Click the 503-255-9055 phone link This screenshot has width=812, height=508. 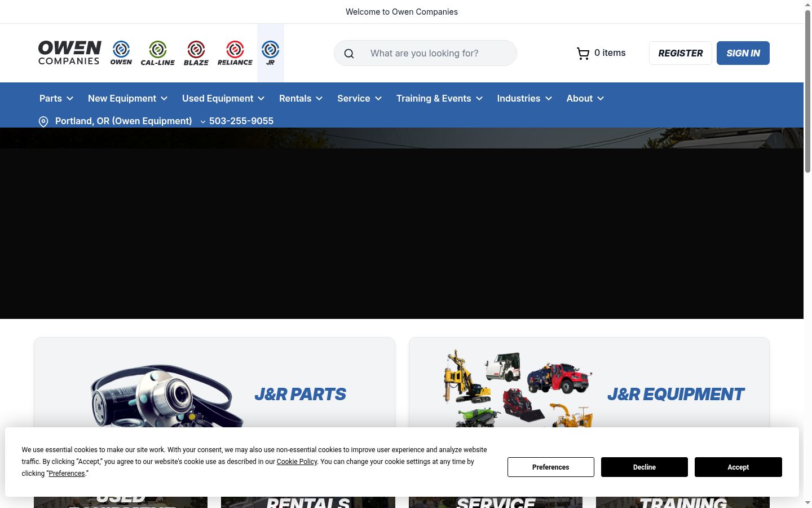click(x=241, y=121)
